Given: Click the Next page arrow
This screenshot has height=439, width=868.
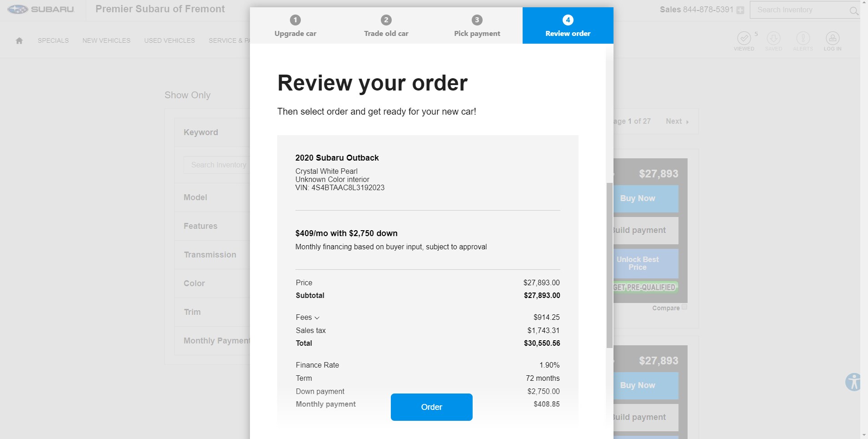Looking at the screenshot, I should (x=687, y=122).
